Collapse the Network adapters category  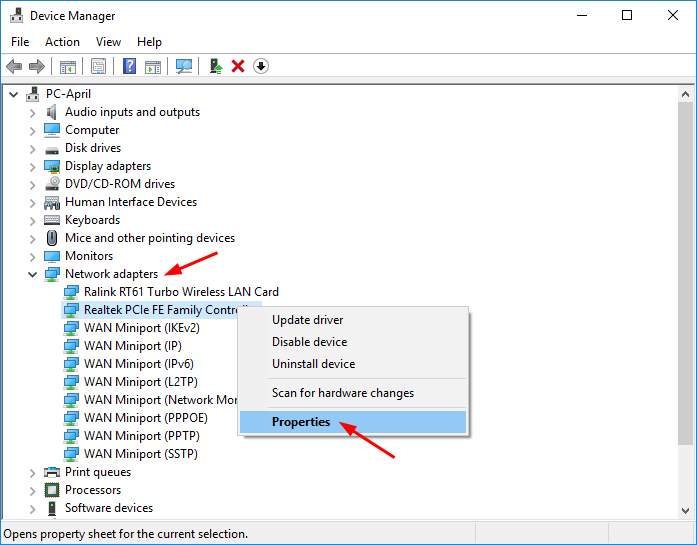[32, 274]
